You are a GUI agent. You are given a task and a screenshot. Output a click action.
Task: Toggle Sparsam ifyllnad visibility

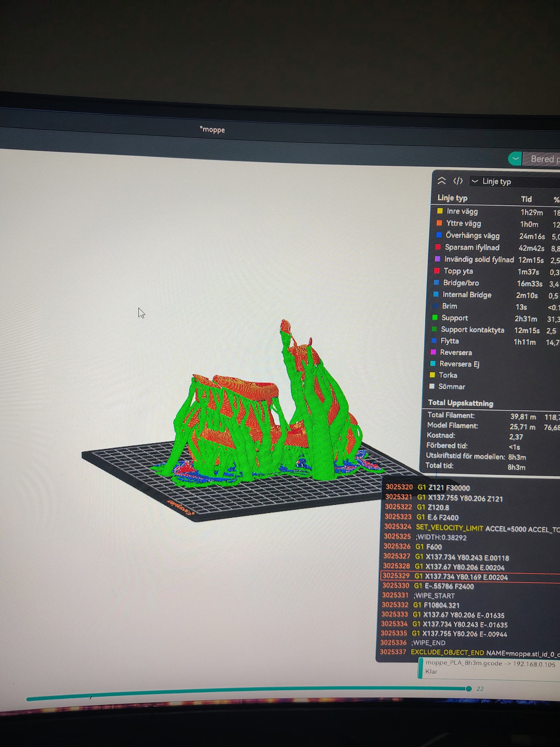(x=472, y=247)
